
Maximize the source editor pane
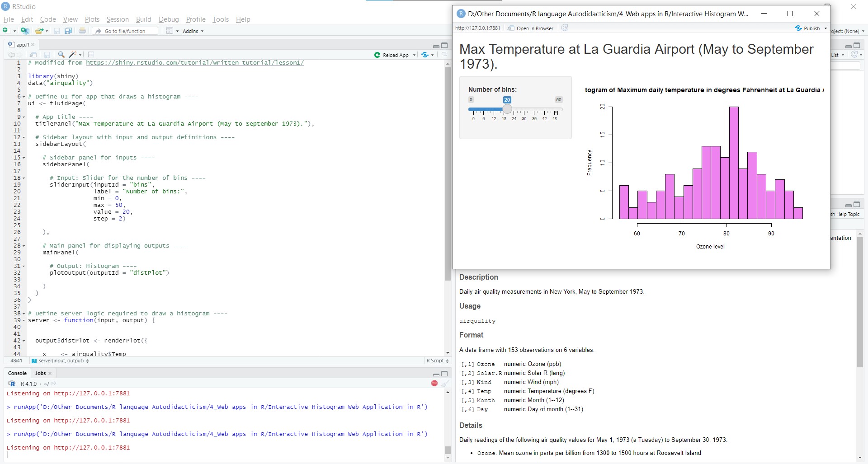click(x=445, y=45)
